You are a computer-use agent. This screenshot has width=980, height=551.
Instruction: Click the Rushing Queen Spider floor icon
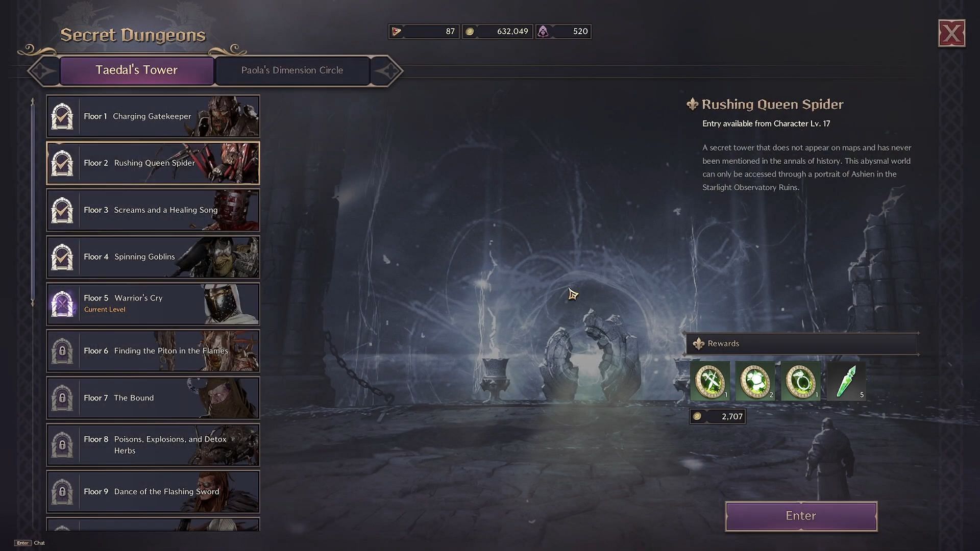point(62,163)
